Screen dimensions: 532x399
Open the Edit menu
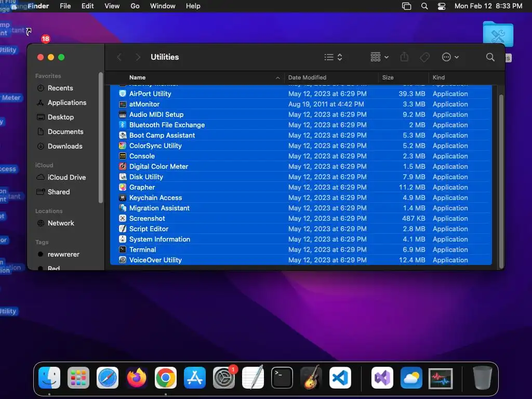[x=87, y=6]
